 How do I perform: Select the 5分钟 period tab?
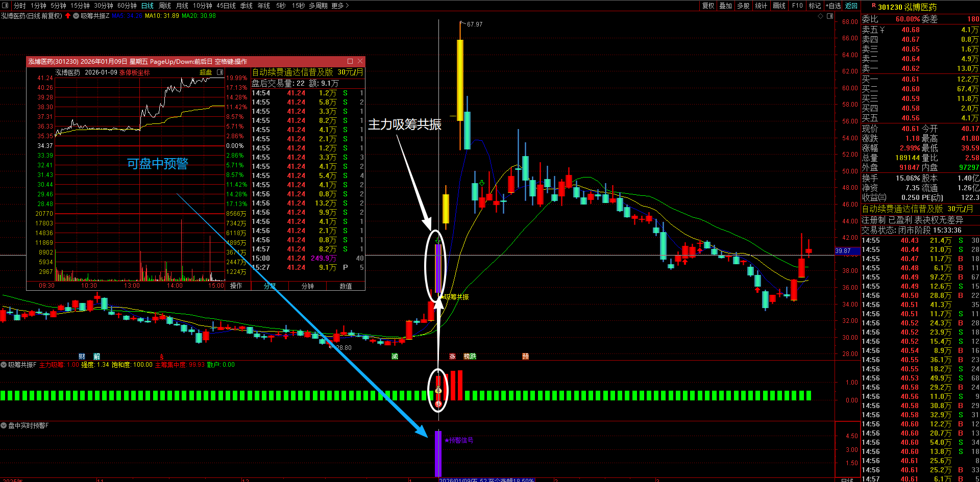pyautogui.click(x=58, y=6)
